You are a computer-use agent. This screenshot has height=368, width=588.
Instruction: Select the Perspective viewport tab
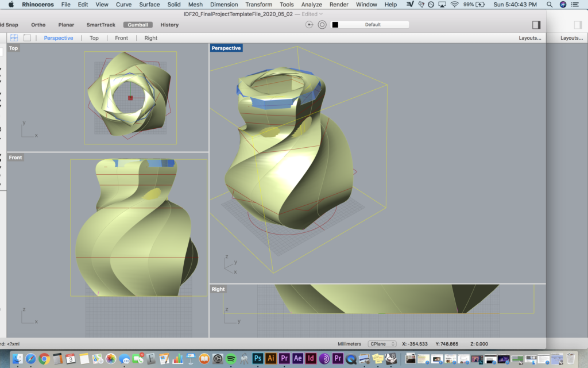click(x=59, y=38)
